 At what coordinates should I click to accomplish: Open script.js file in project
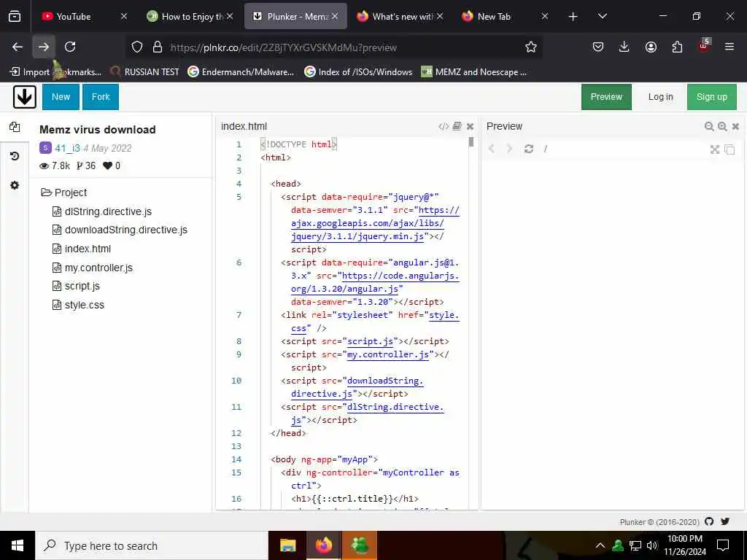(82, 286)
